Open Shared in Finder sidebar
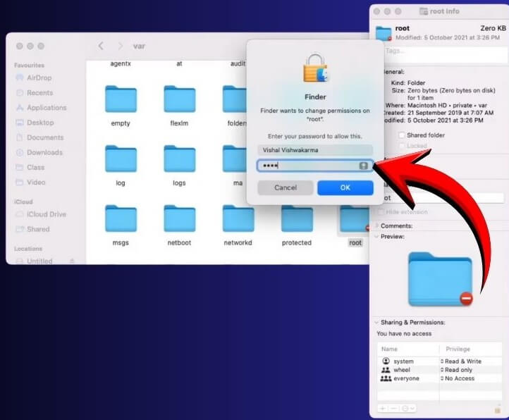Screen dimensions: 509x420 [38, 229]
